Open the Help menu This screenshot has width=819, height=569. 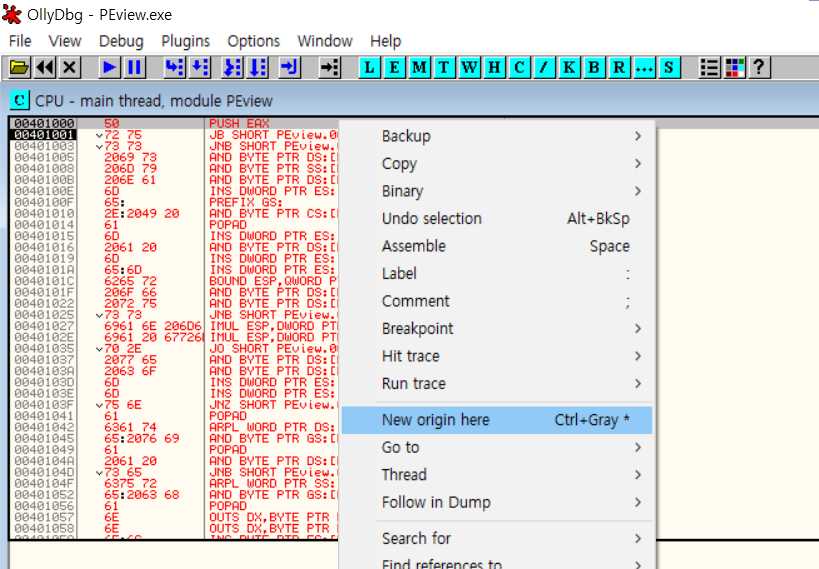click(x=385, y=41)
